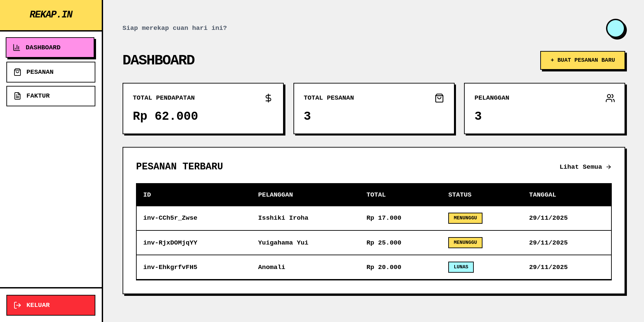Click the LUNAS badge for Anomali order
This screenshot has height=322, width=644.
coord(461,267)
